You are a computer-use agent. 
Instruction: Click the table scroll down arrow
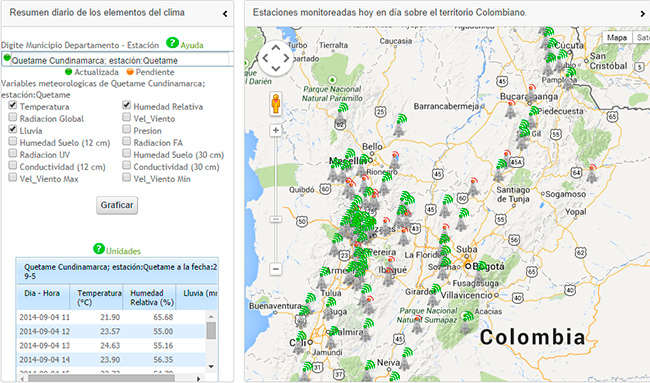point(211,366)
